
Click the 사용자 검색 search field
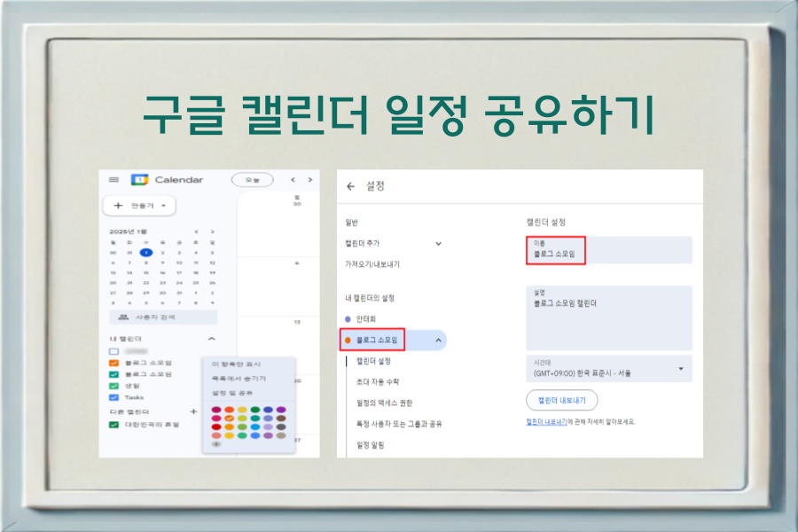163,317
